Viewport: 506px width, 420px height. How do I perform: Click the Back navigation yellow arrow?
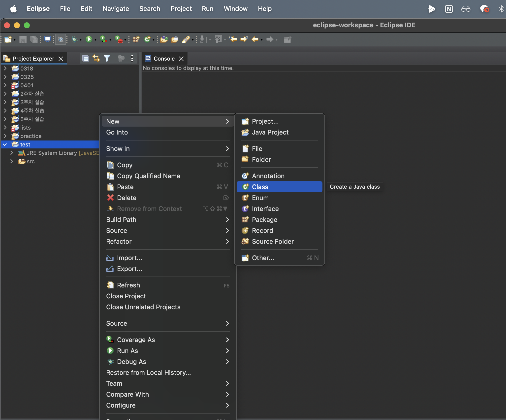(255, 39)
